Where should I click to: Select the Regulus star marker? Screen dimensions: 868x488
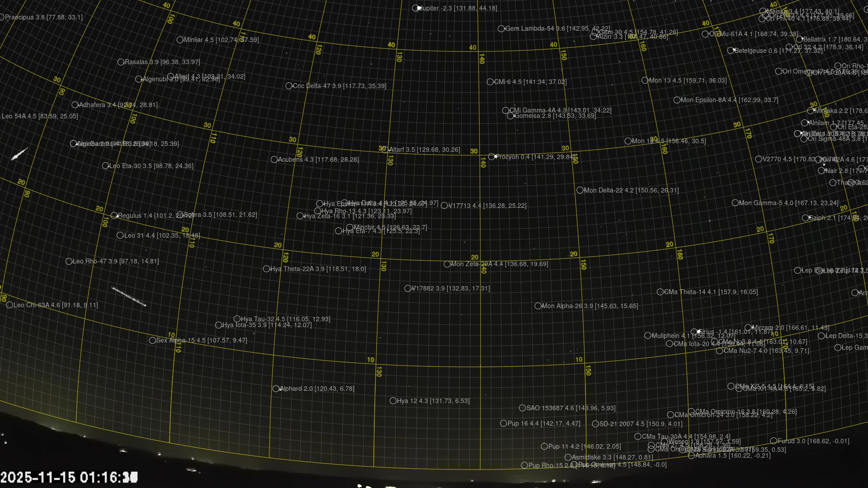(114, 216)
